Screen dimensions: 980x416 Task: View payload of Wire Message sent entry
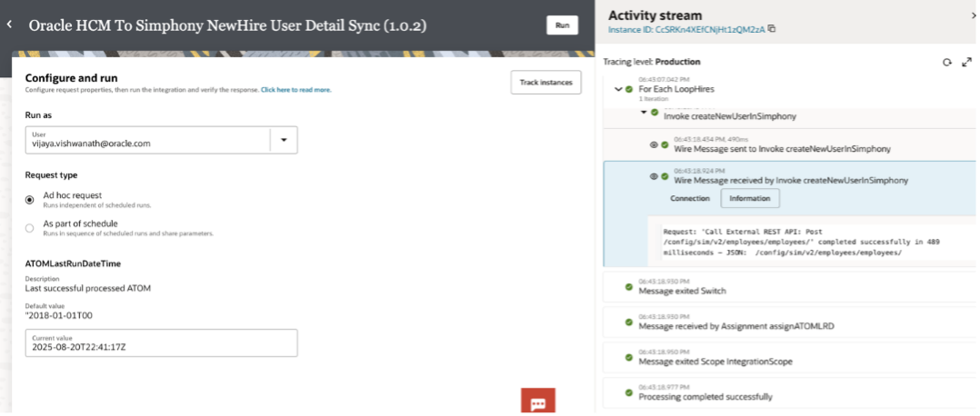pyautogui.click(x=654, y=144)
